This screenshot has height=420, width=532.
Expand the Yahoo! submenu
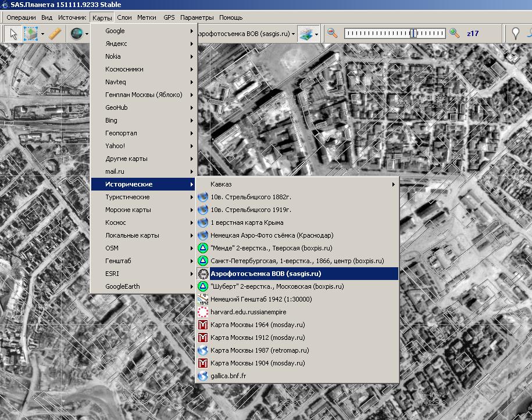(144, 146)
